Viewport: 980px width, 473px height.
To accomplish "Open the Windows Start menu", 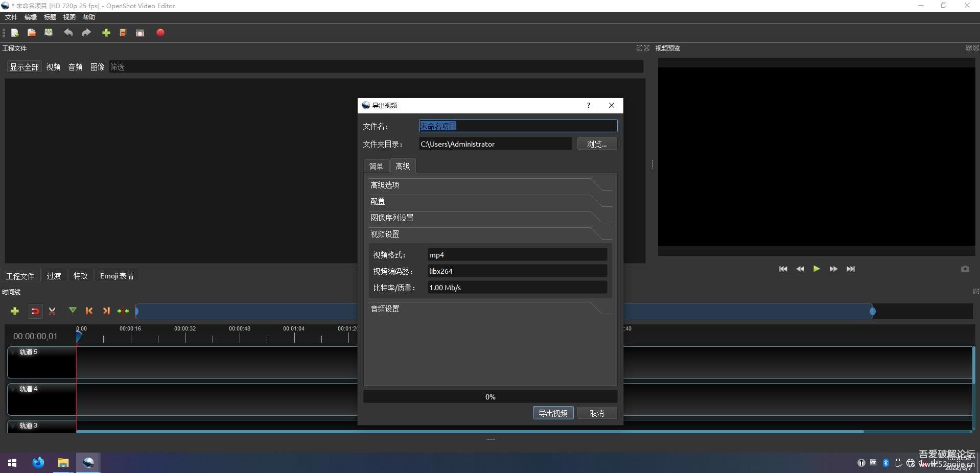I will tap(12, 463).
